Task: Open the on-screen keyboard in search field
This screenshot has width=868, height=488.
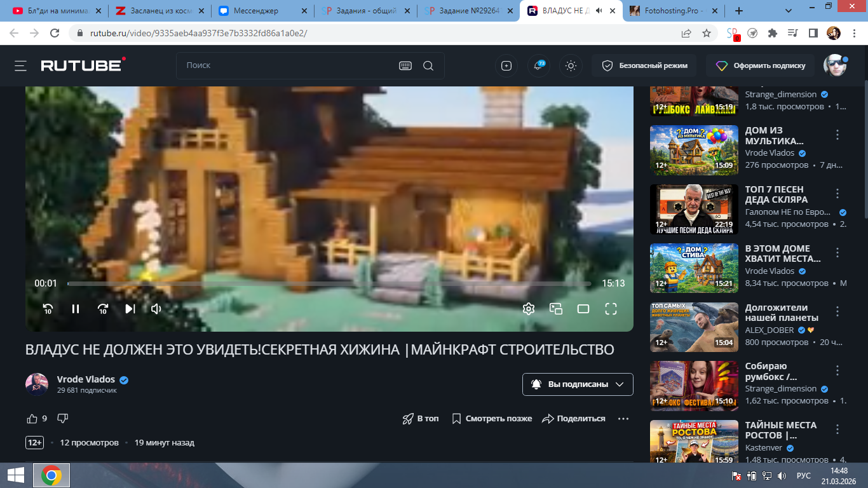Action: 405,65
